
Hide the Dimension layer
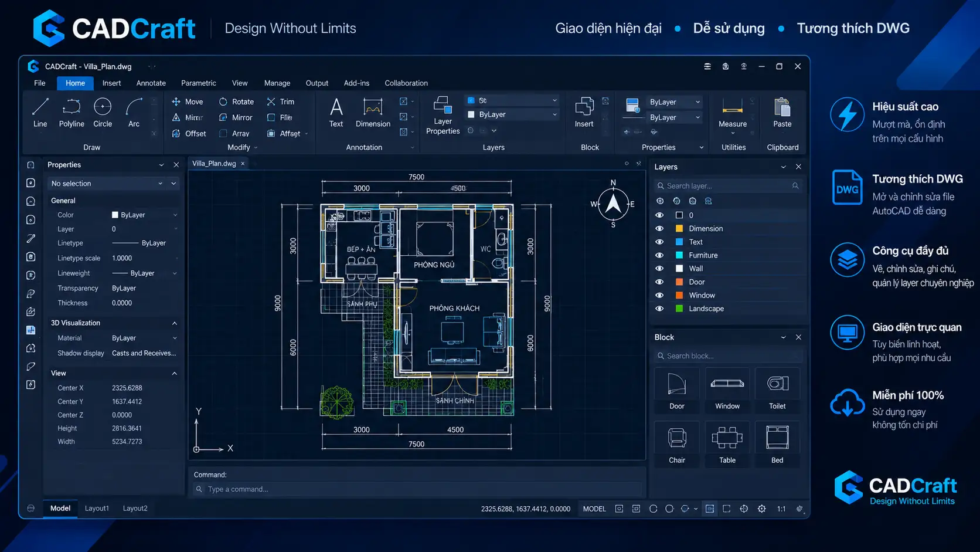coord(659,229)
